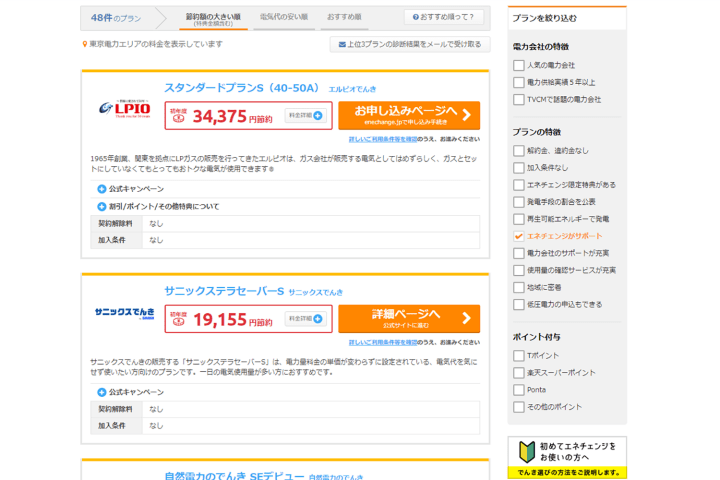Click the お申し込みページへ button
720x480 pixels.
[x=409, y=115]
